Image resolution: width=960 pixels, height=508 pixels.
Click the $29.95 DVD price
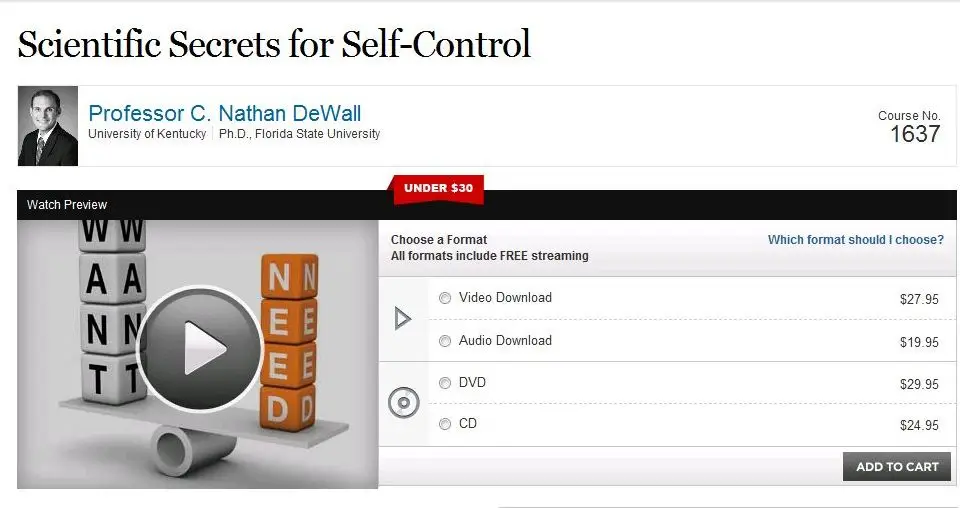tap(919, 384)
